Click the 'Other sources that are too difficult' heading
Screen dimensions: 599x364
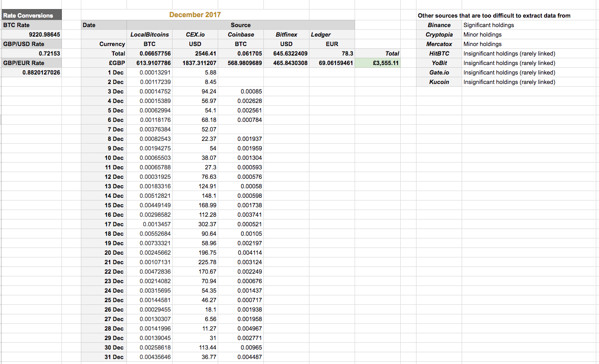pos(494,15)
